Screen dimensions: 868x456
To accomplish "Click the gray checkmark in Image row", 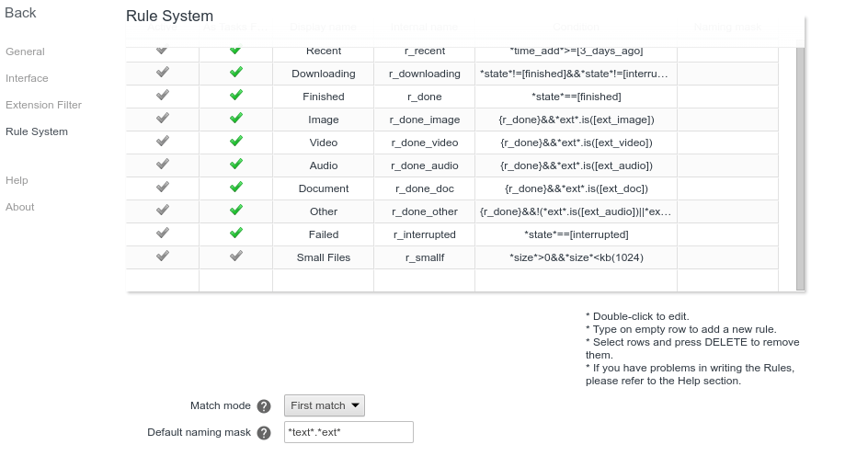I will point(163,119).
